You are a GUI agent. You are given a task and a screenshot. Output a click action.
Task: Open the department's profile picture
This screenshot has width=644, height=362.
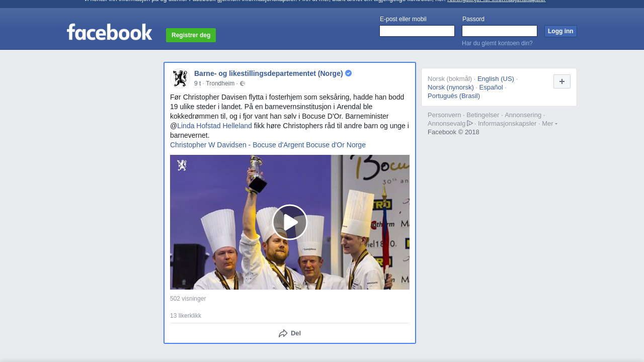click(180, 78)
